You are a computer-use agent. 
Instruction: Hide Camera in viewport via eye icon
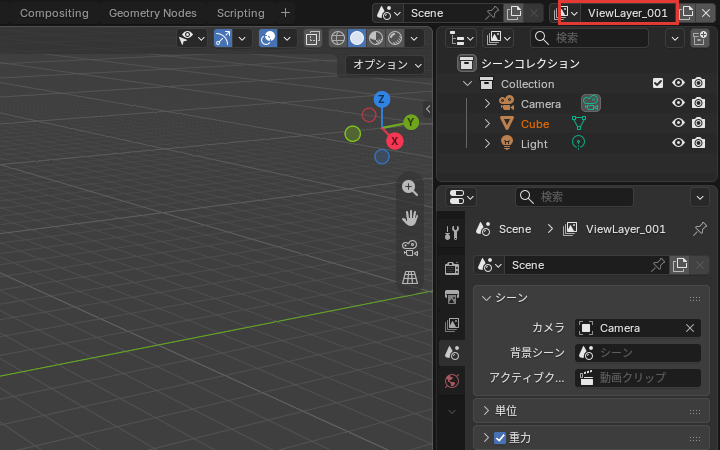click(678, 103)
